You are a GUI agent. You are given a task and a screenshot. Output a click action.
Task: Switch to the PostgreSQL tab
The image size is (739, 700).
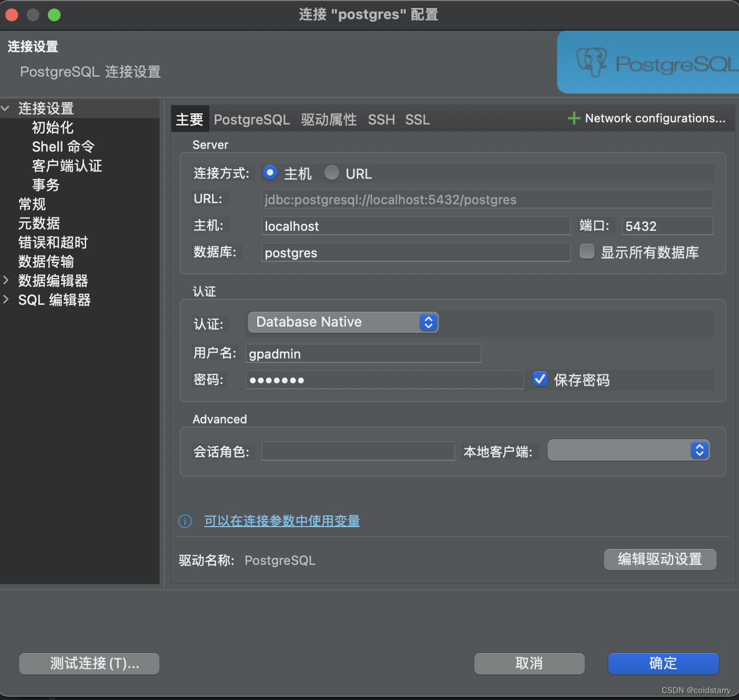[252, 120]
